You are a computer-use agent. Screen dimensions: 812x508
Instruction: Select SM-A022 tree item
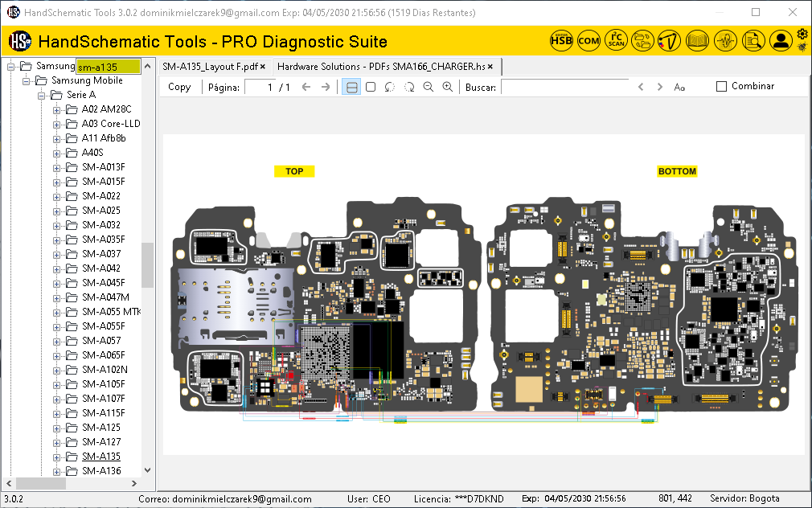click(101, 196)
